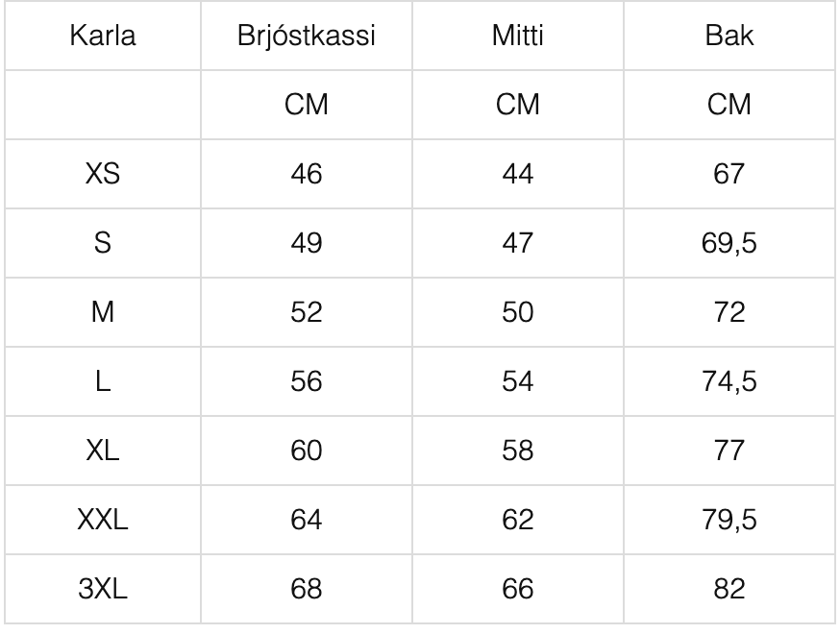Click the XL size row label
Viewport: 840px width, 634px height.
102,451
